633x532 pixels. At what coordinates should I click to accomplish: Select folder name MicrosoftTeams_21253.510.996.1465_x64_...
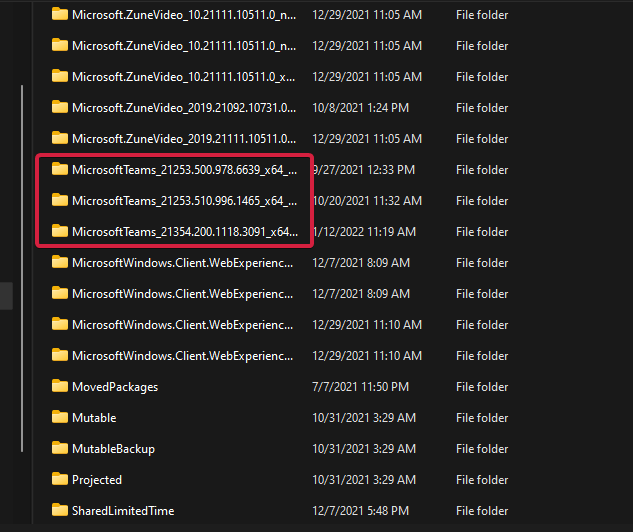click(184, 201)
